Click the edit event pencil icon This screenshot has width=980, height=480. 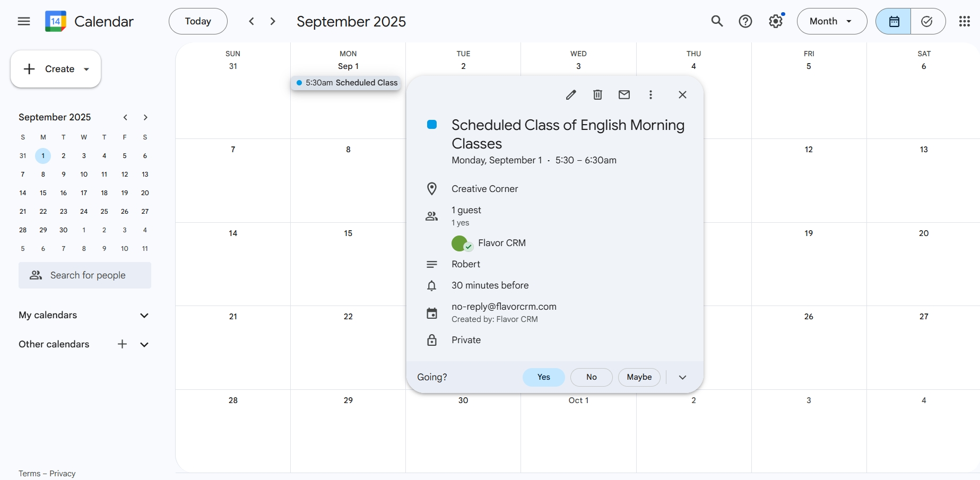point(571,95)
